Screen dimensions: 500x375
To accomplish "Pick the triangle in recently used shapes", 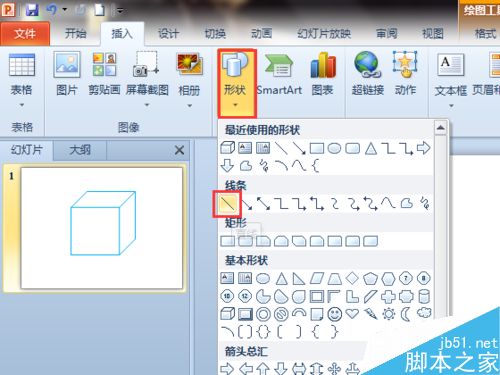I will click(x=370, y=148).
